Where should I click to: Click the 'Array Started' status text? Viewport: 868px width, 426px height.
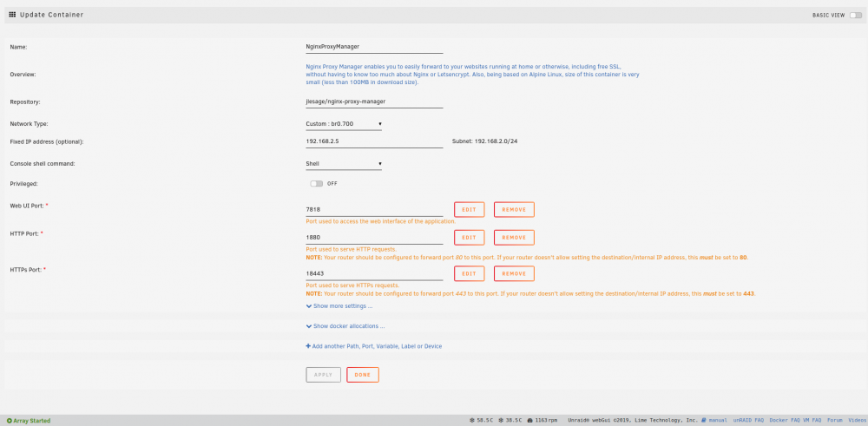[31, 421]
